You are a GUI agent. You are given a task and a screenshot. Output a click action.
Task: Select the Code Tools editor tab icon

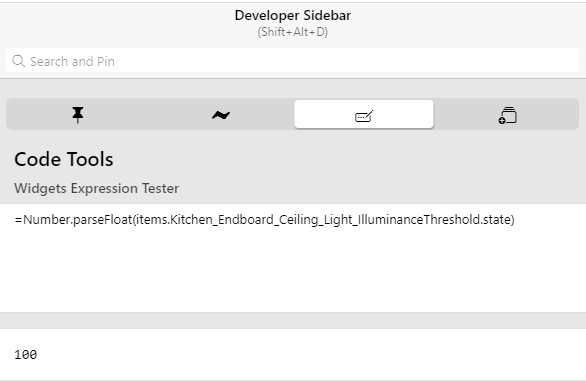click(364, 114)
